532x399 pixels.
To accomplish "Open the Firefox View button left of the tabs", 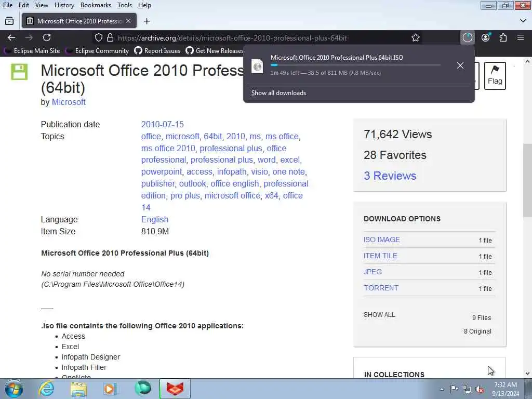I will (9, 21).
